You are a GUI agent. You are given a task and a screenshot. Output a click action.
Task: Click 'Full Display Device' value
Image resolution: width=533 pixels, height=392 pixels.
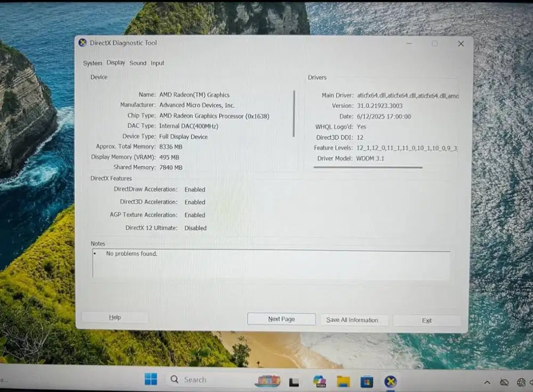point(183,136)
